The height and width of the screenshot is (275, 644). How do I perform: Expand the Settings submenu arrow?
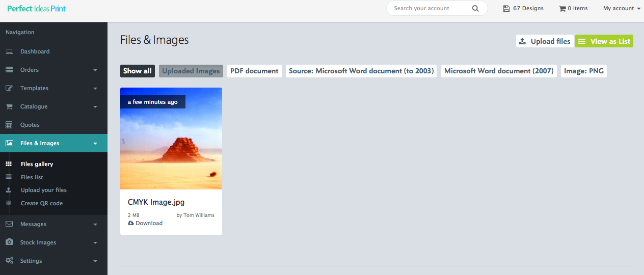click(x=95, y=261)
